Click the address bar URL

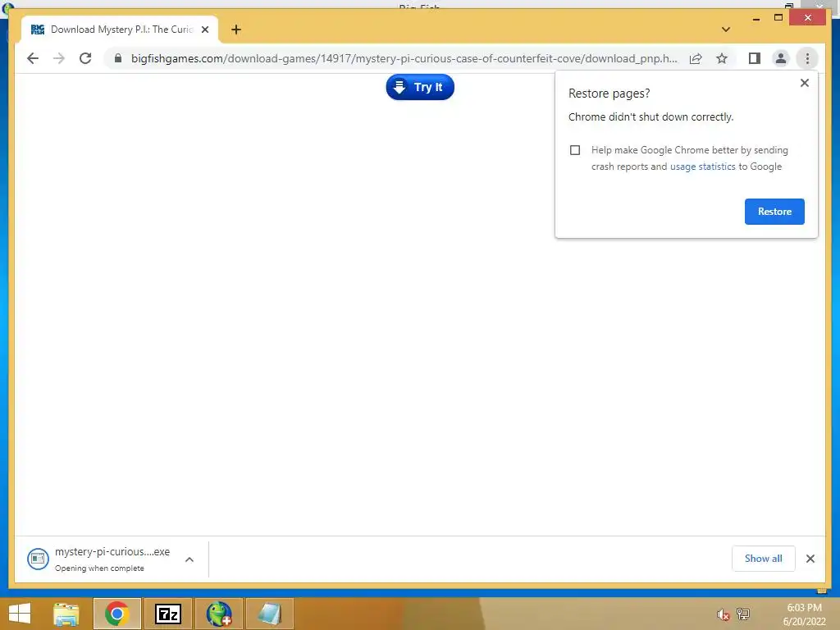[x=404, y=58]
